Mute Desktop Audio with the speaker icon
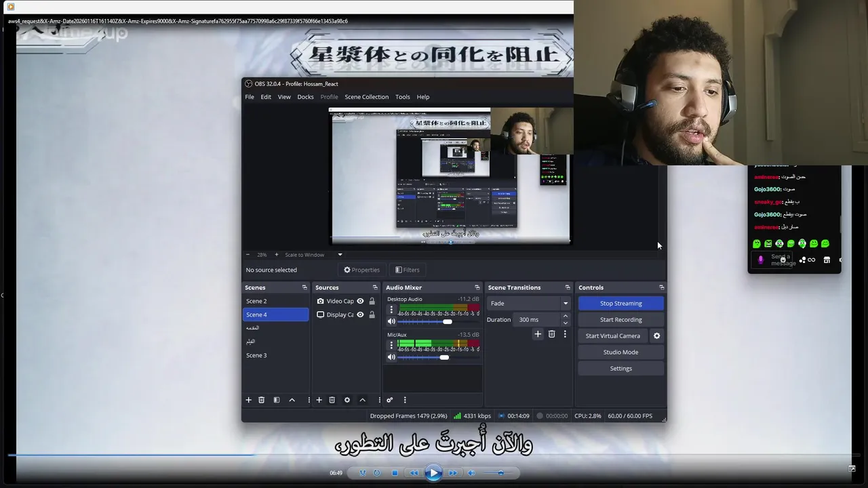Viewport: 868px width, 488px height. coord(391,321)
